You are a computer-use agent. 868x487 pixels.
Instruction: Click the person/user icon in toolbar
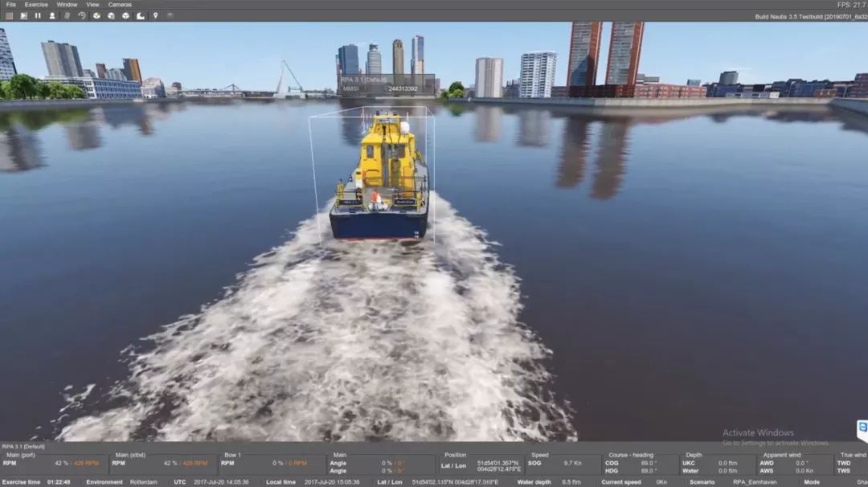[52, 15]
